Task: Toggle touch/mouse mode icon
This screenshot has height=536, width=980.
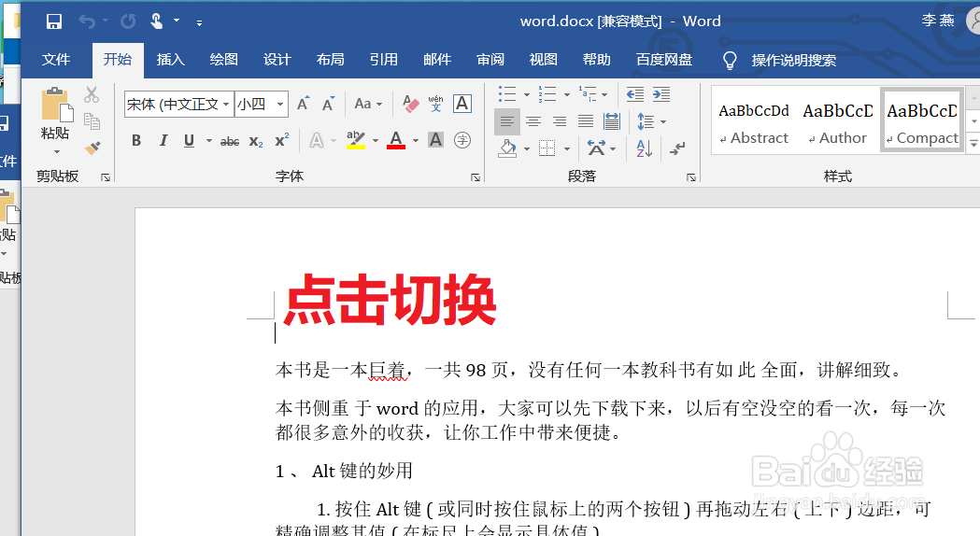Action: [156, 21]
